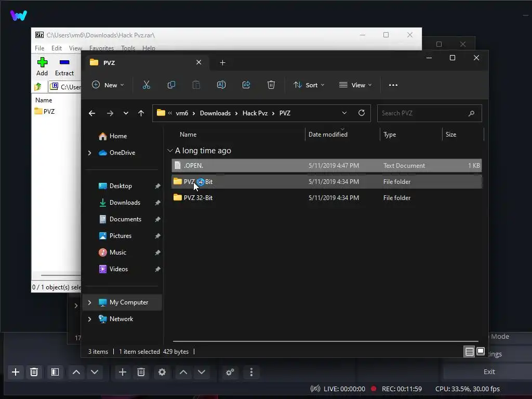Open Tools menu in 7-Zip window

pyautogui.click(x=128, y=48)
